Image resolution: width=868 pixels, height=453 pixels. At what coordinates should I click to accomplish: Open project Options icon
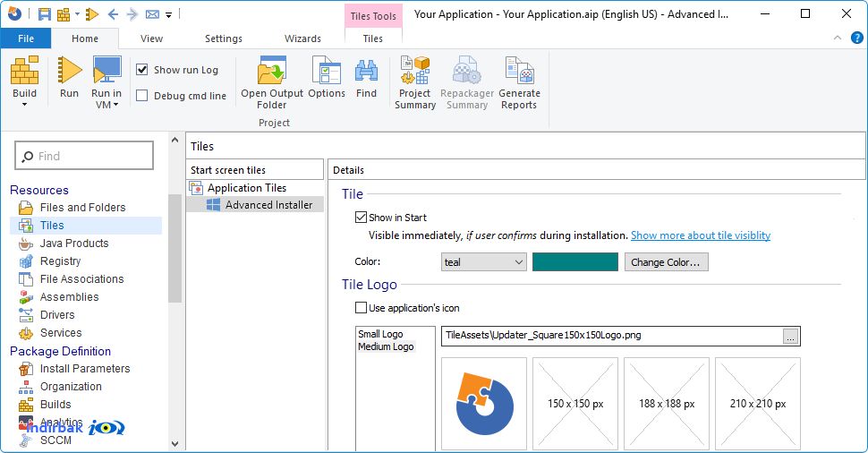click(x=326, y=71)
